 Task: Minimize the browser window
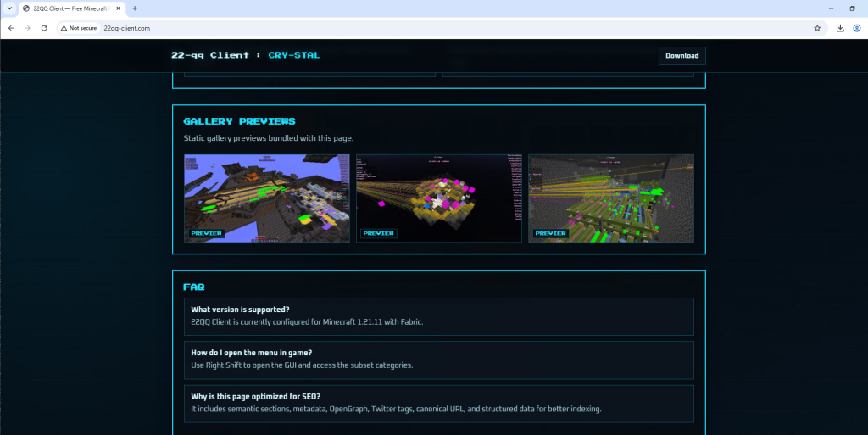[831, 8]
